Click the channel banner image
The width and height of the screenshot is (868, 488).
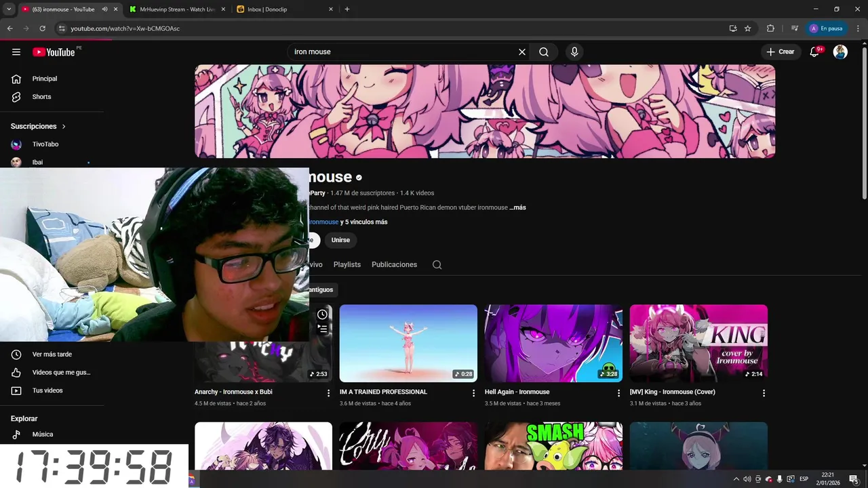485,111
